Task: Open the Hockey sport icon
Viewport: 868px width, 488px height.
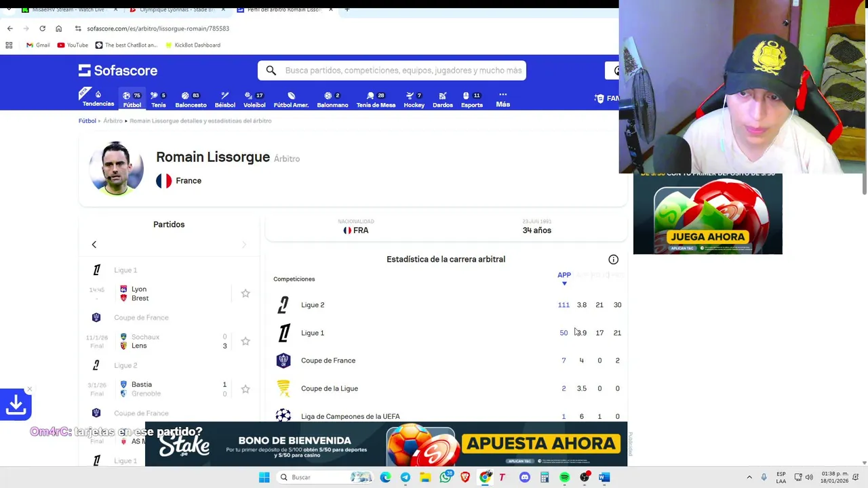Action: point(414,100)
